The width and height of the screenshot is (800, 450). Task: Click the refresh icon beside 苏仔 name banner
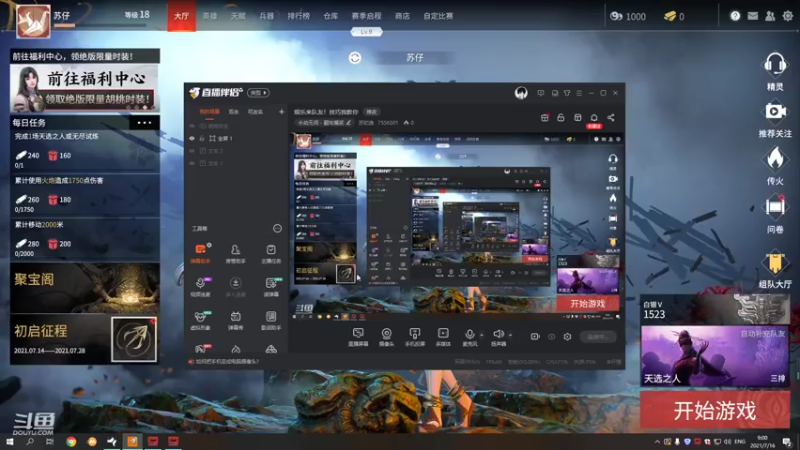pos(355,58)
